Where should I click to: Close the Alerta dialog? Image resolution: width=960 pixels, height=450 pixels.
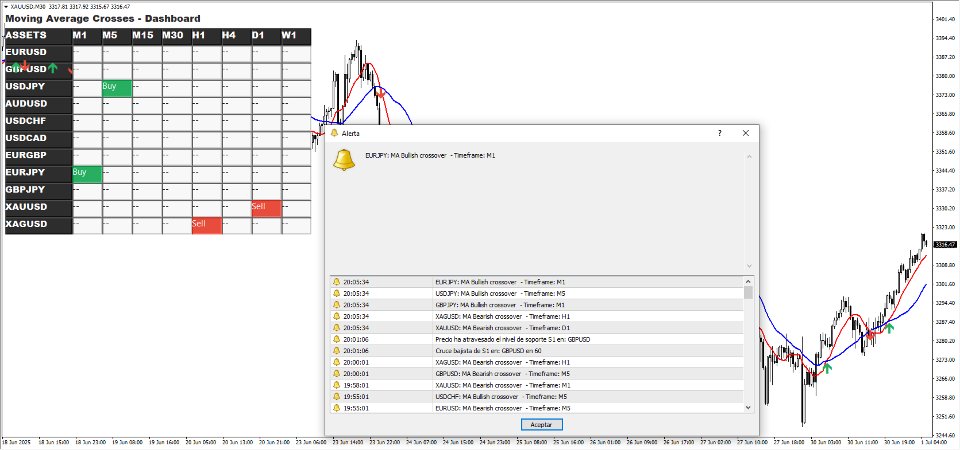tap(746, 133)
